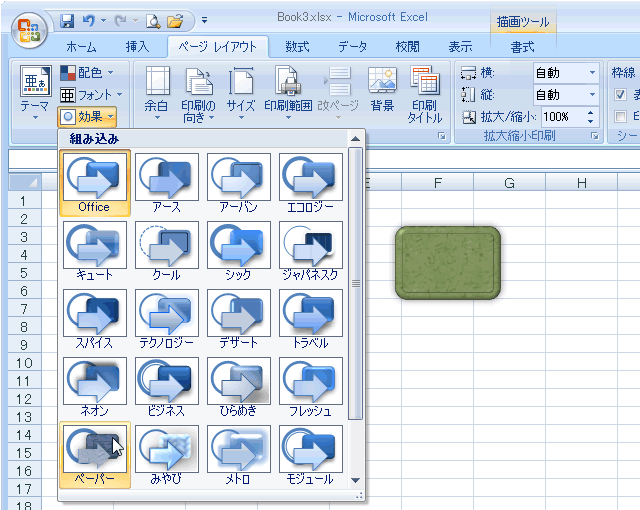Open 印刷タイトル print titles dialog

424,94
